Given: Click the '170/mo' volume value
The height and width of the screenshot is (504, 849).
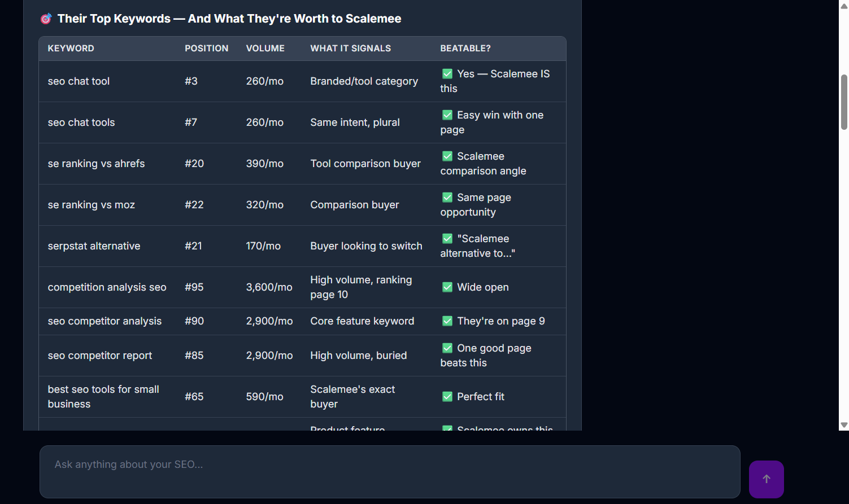Looking at the screenshot, I should pyautogui.click(x=263, y=246).
